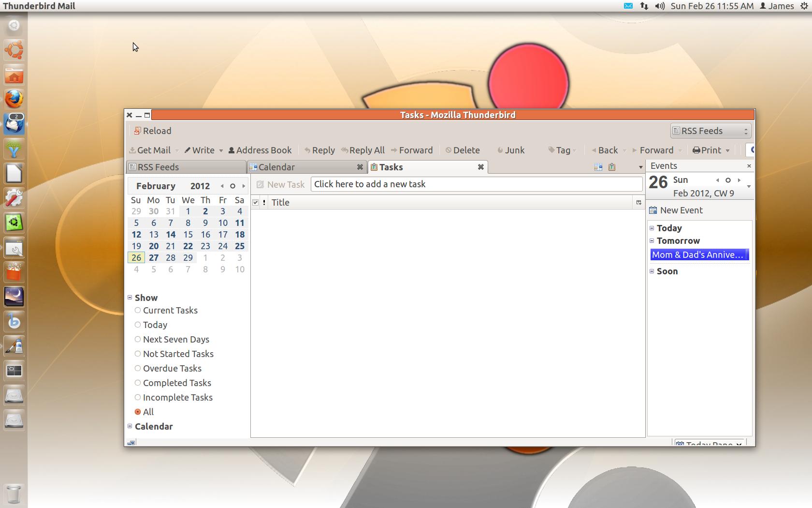Click the calendar tab shortcut icon in tab bar
The image size is (812, 508).
(598, 167)
